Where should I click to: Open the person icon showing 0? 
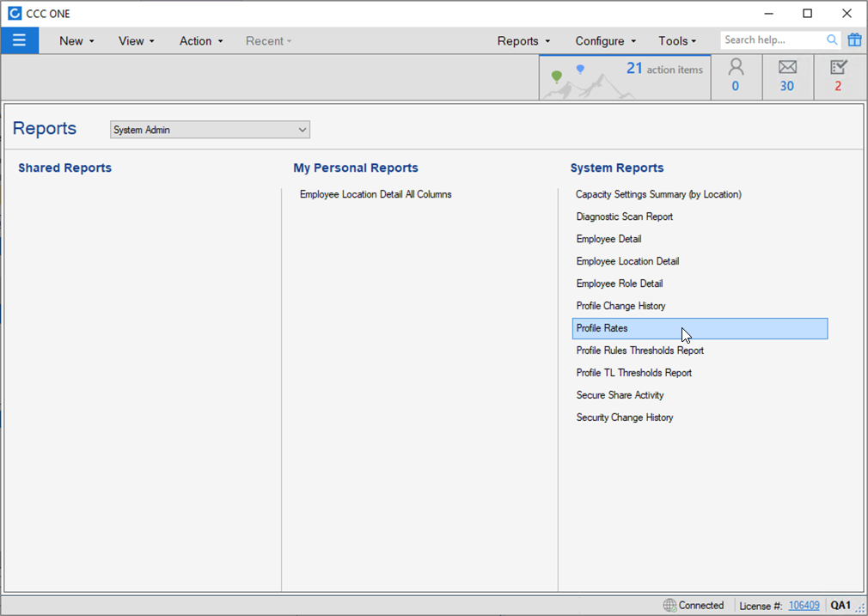[x=736, y=76]
